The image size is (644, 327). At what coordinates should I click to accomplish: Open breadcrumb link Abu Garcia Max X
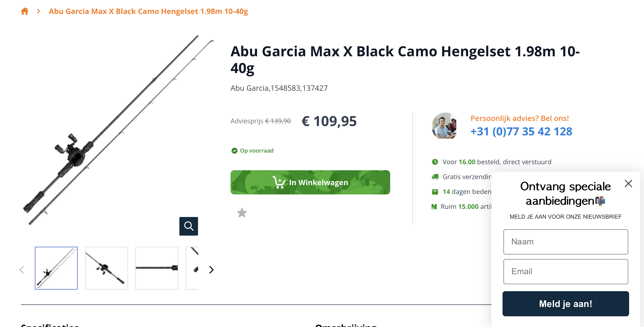tap(148, 11)
